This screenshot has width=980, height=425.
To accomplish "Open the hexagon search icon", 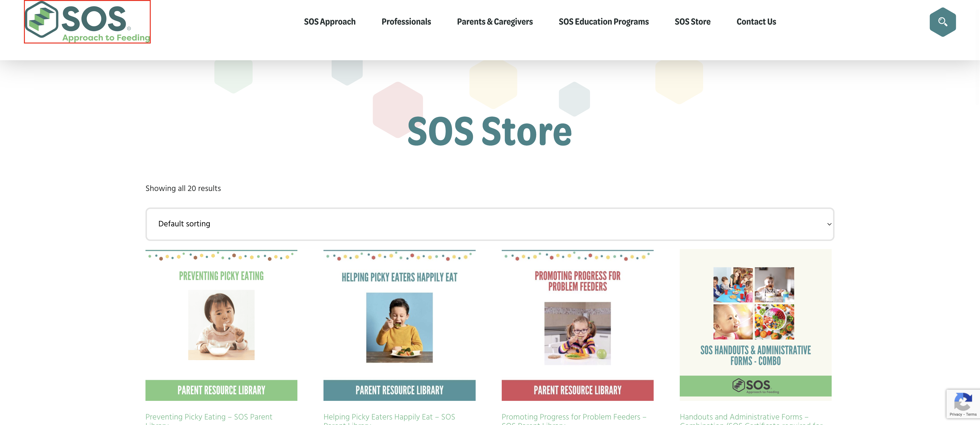I will [x=942, y=22].
